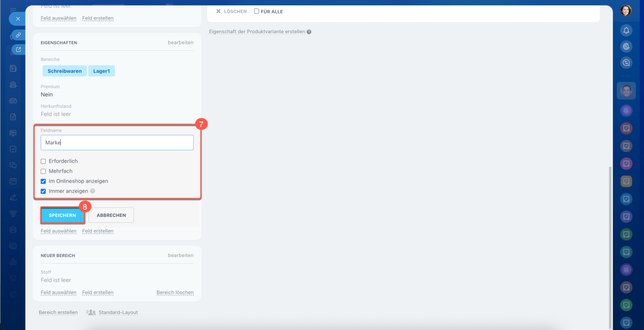Click the user profile avatar at top right
The height and width of the screenshot is (330, 644).
[626, 11]
